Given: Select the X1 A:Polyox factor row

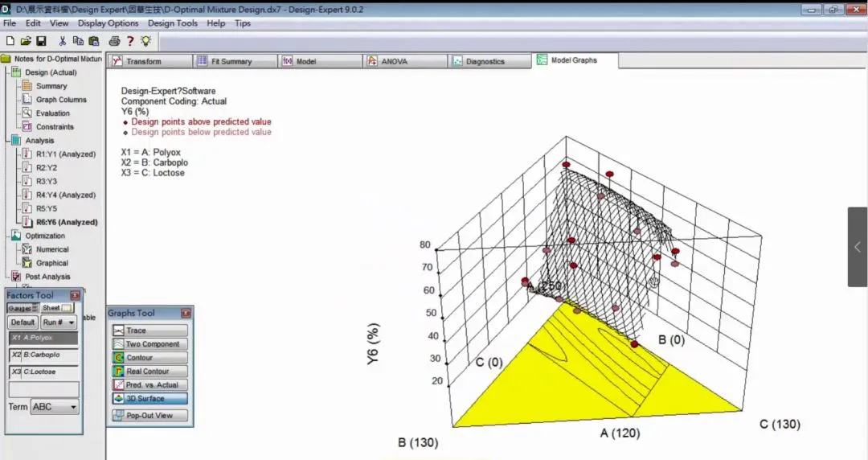Looking at the screenshot, I should (43, 338).
